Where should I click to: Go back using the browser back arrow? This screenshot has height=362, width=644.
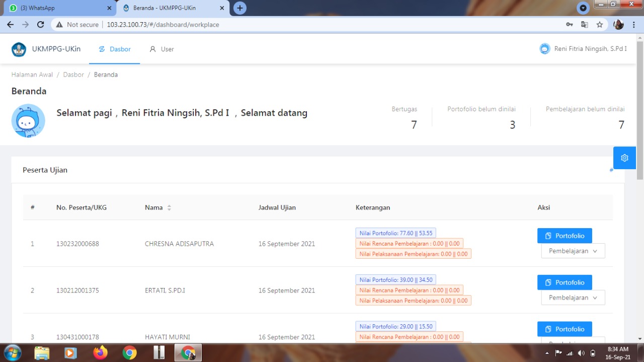click(x=10, y=25)
